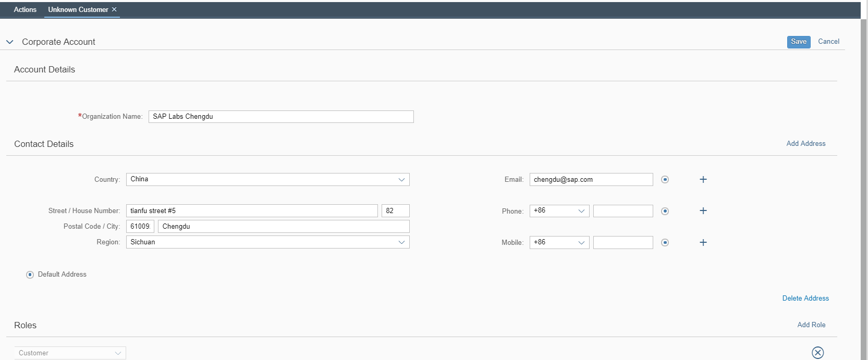Click the Contact Details heading
The image size is (868, 360).
pyautogui.click(x=44, y=144)
